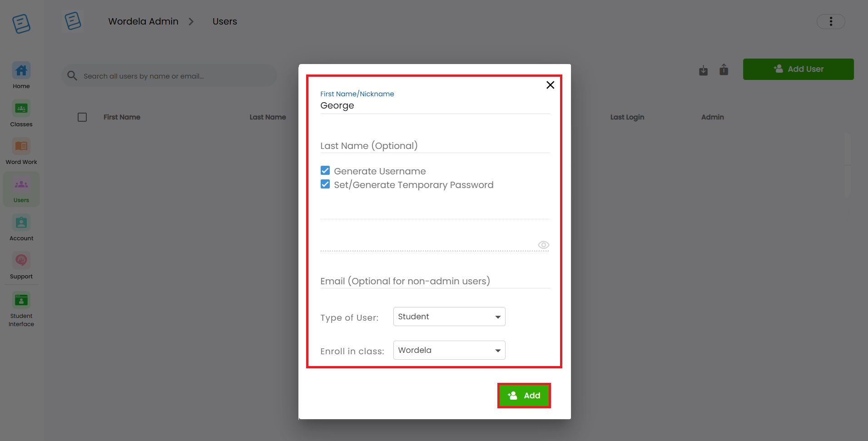Click the download users icon
This screenshot has width=868, height=441.
point(703,70)
